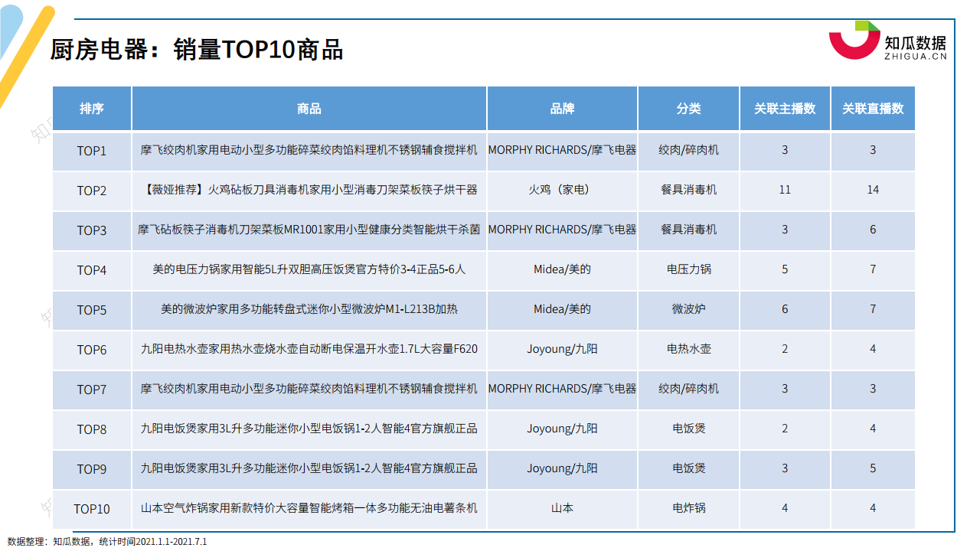Select the 排序 column header
Image resolution: width=980 pixels, height=551 pixels.
tap(92, 109)
